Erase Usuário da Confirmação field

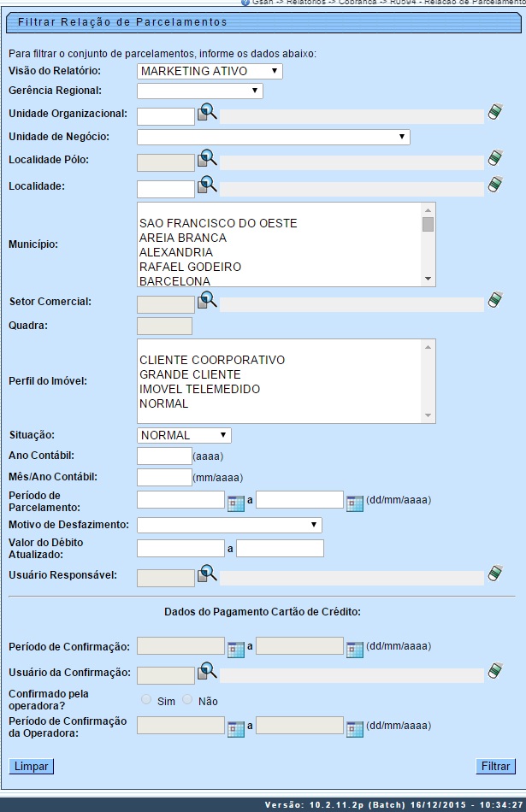click(x=495, y=671)
